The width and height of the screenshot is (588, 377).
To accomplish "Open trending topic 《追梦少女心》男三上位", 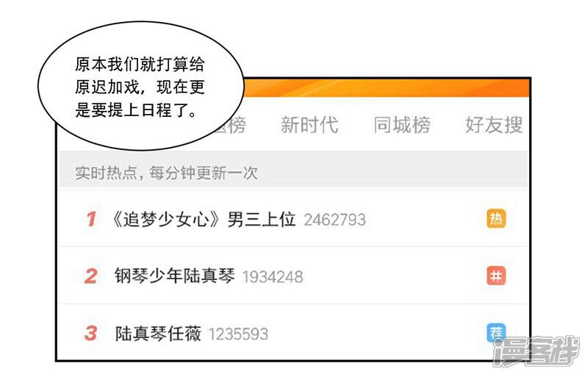I will (x=204, y=219).
